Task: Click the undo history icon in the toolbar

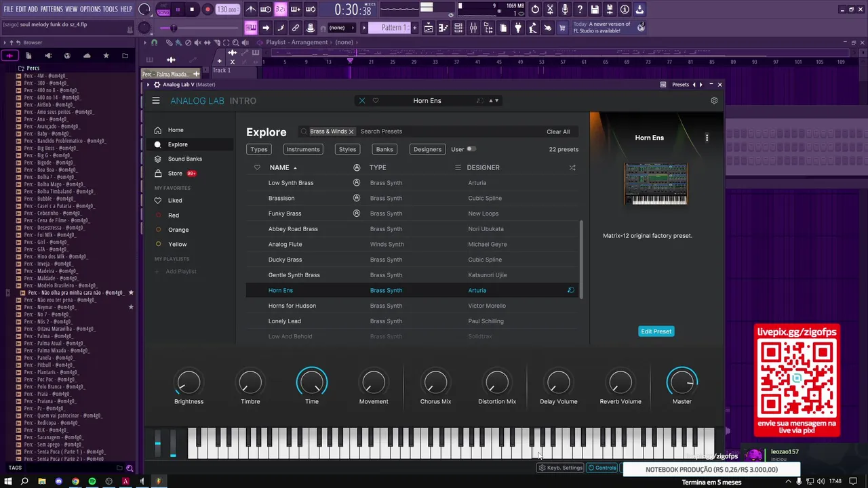Action: click(535, 9)
